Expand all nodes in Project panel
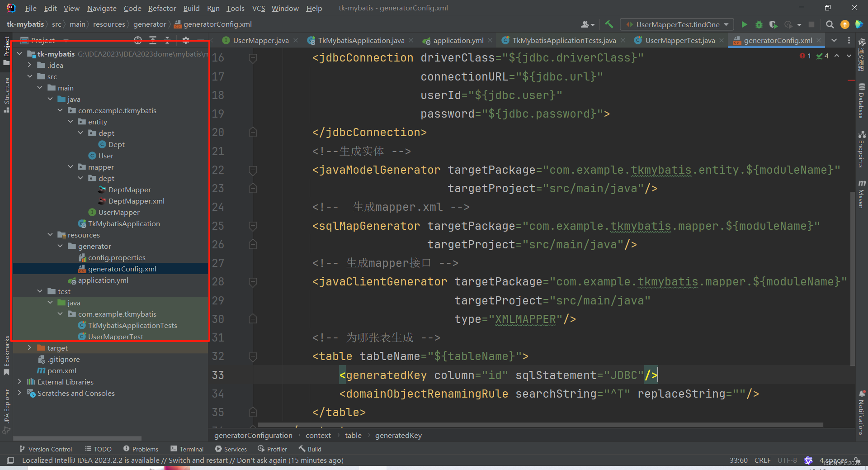This screenshot has height=470, width=868. click(x=153, y=40)
